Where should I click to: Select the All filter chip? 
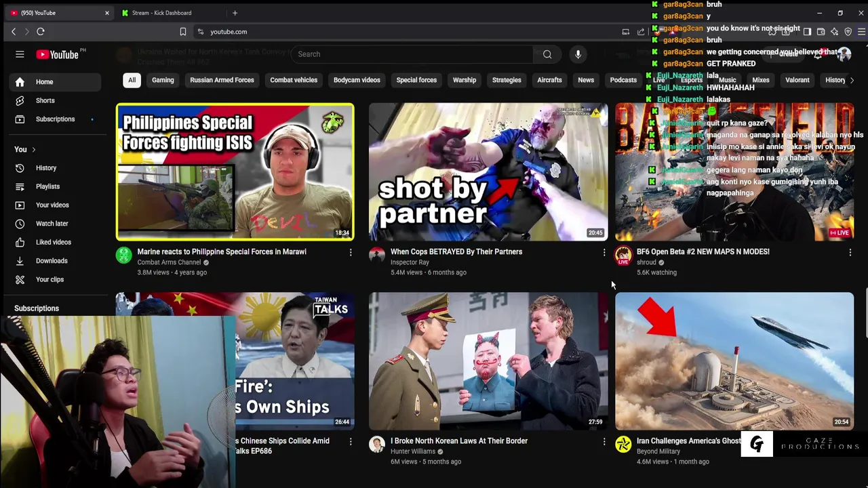132,80
